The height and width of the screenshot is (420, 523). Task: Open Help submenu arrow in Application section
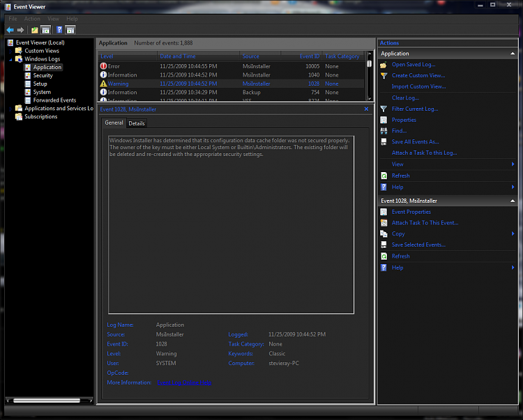click(x=513, y=187)
